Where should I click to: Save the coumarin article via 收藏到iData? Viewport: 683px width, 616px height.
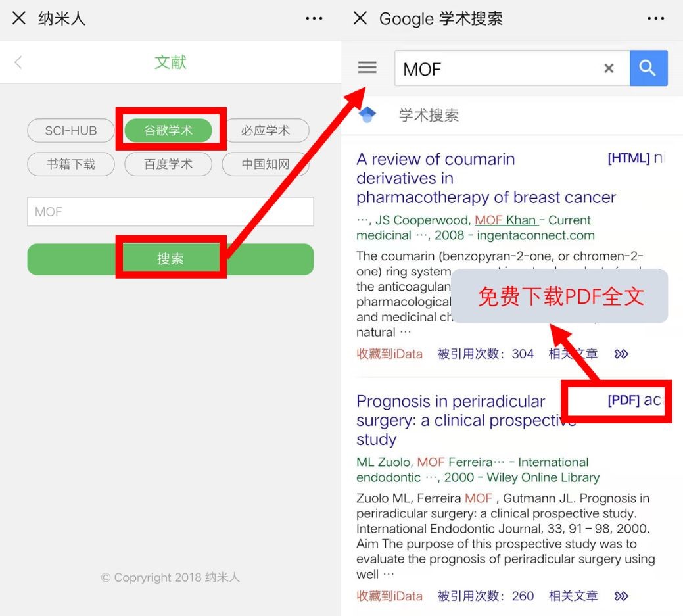[389, 354]
